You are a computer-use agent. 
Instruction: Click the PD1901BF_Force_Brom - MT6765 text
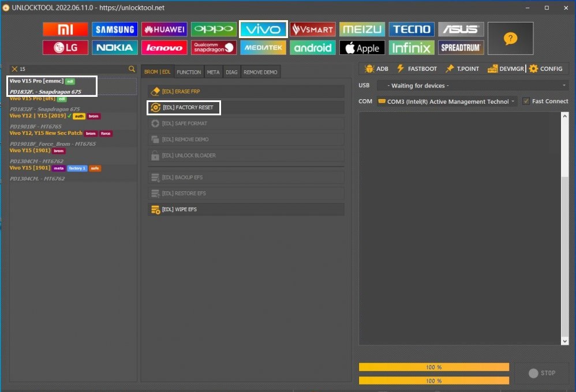(53, 144)
